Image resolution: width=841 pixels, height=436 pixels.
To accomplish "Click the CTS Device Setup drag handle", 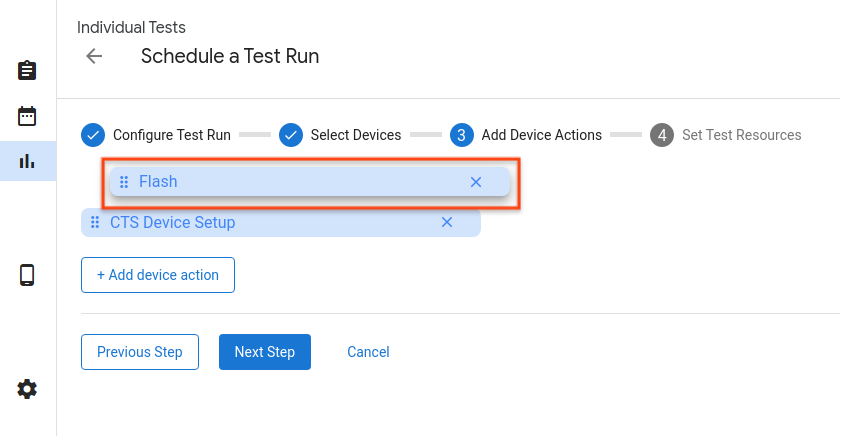I will coord(95,222).
